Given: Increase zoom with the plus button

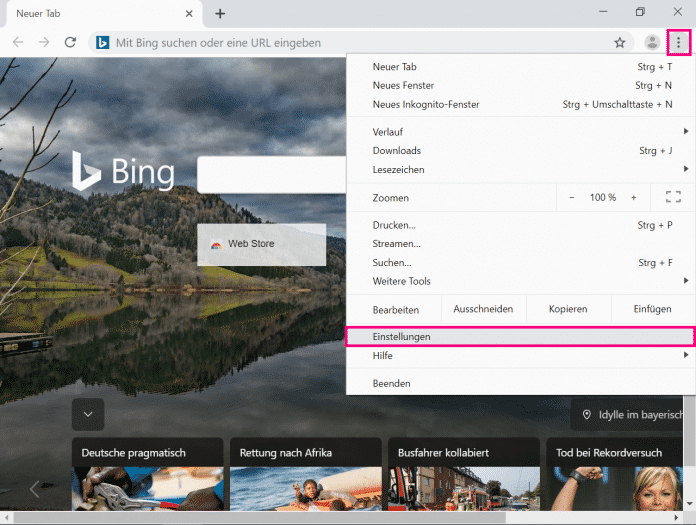Looking at the screenshot, I should coord(633,198).
